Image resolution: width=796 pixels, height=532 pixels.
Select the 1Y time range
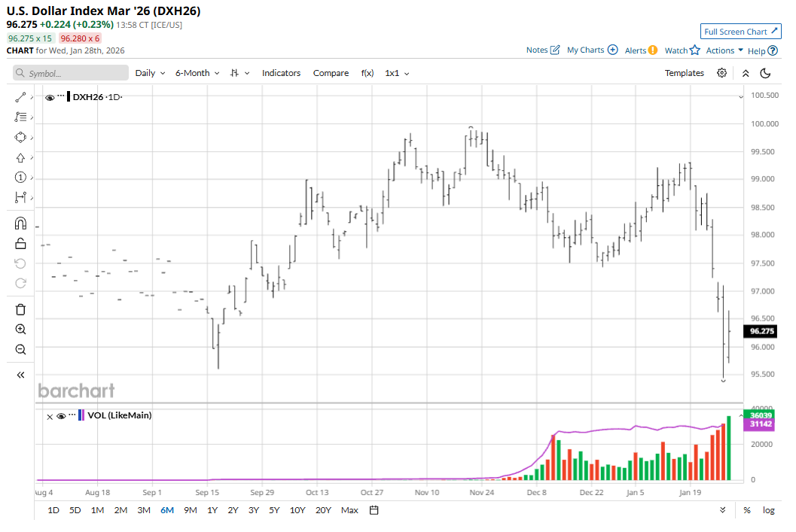[x=212, y=510]
